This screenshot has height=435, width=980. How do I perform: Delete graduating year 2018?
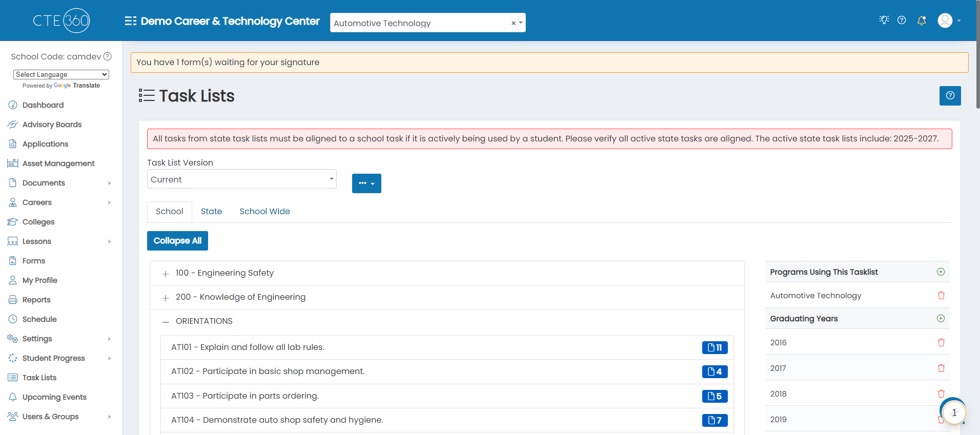[x=941, y=394]
